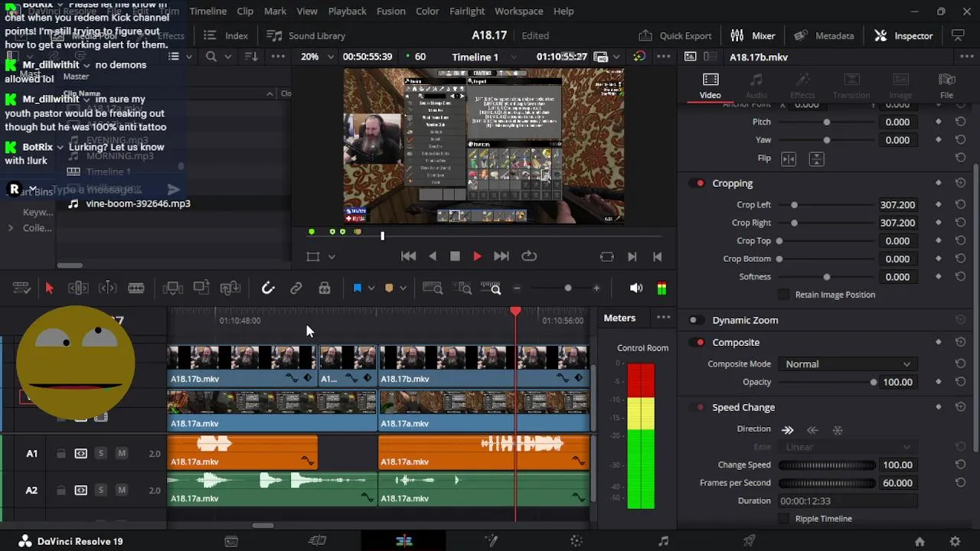The image size is (980, 551).
Task: Check the Ripple Timeline checkbox
Action: tap(783, 519)
